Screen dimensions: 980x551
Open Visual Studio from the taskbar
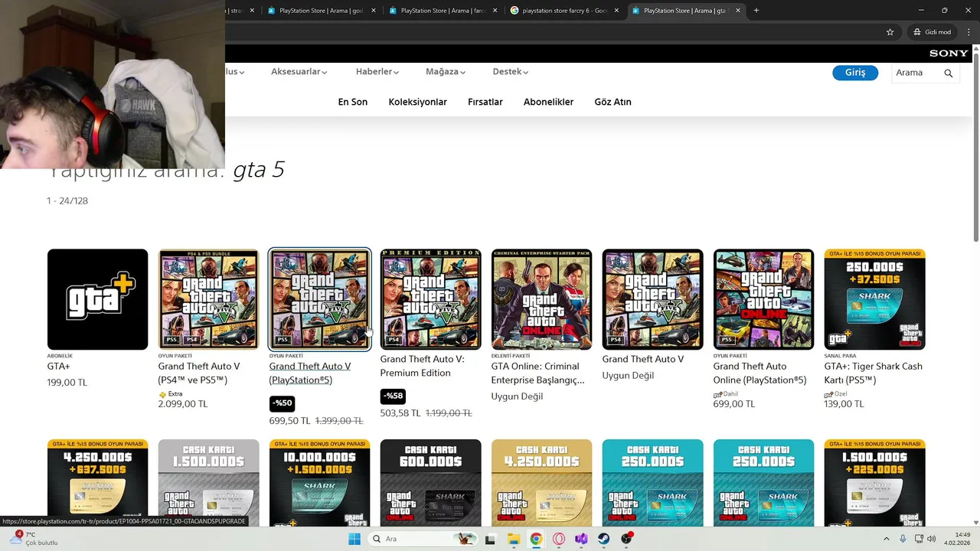tap(581, 539)
